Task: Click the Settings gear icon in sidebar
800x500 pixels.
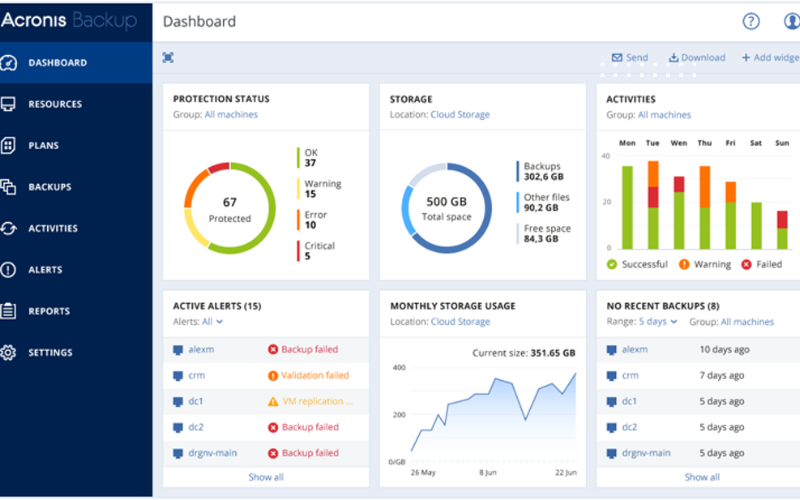Action: coord(8,352)
